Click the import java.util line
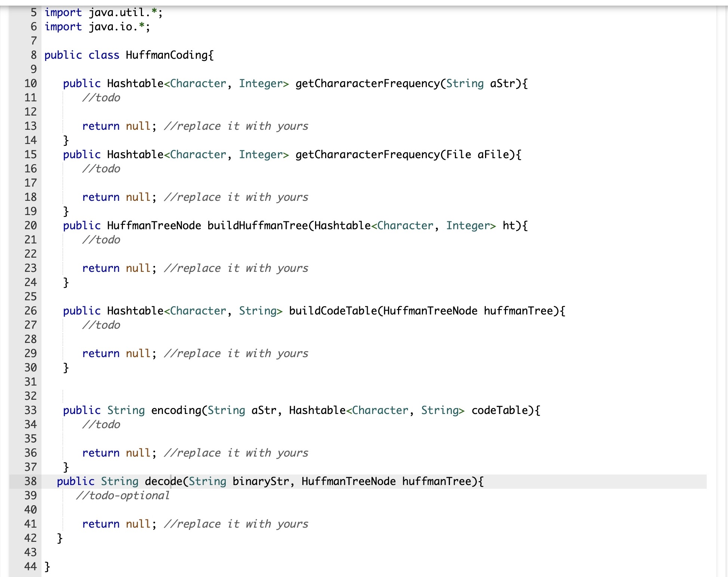The width and height of the screenshot is (728, 577). tap(104, 12)
